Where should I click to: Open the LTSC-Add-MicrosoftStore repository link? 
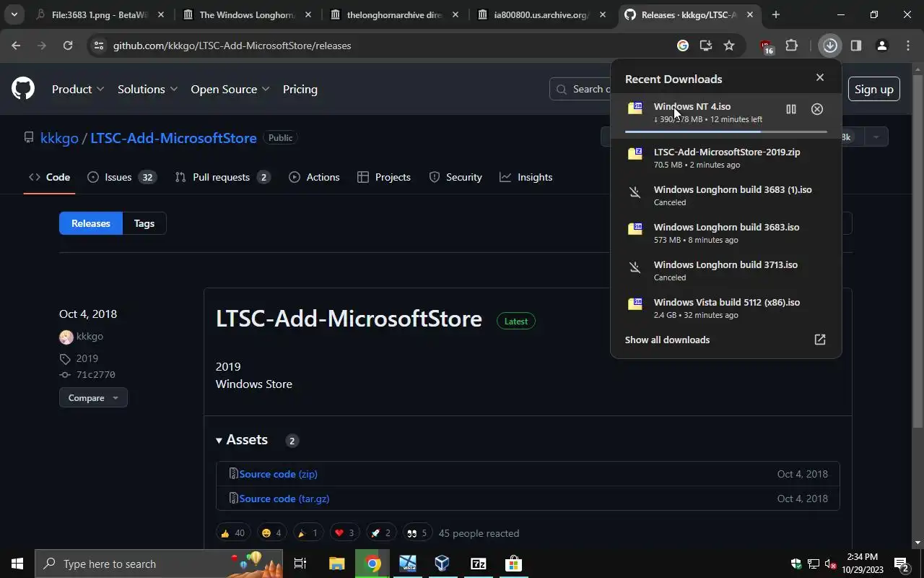(173, 137)
